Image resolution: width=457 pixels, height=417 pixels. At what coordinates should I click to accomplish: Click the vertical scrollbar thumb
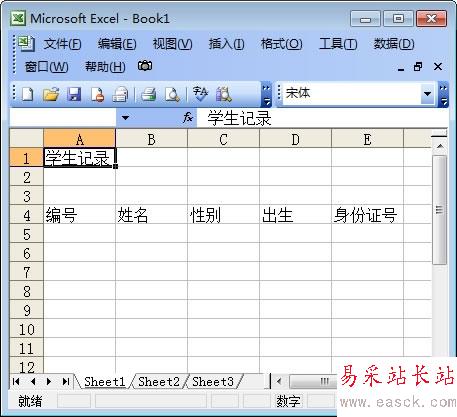[440, 210]
